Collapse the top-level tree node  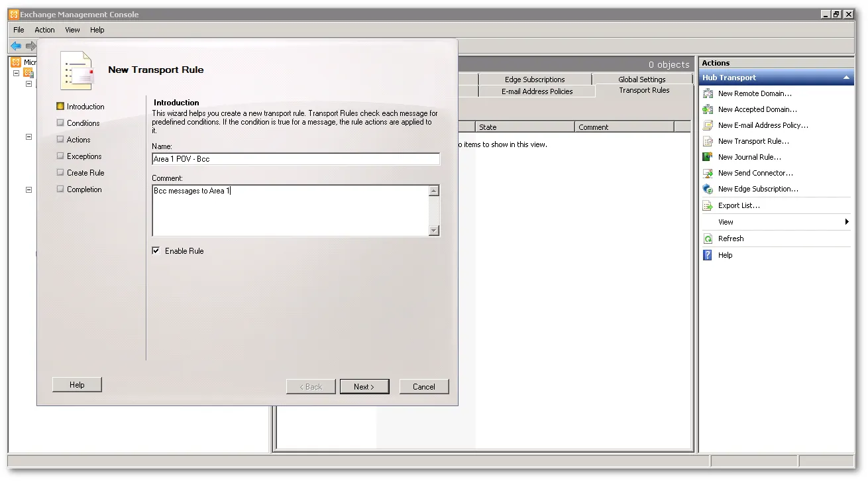(16, 73)
